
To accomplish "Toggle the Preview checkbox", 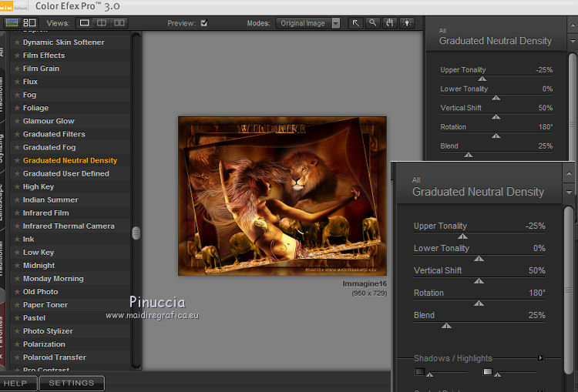I will click(x=203, y=23).
